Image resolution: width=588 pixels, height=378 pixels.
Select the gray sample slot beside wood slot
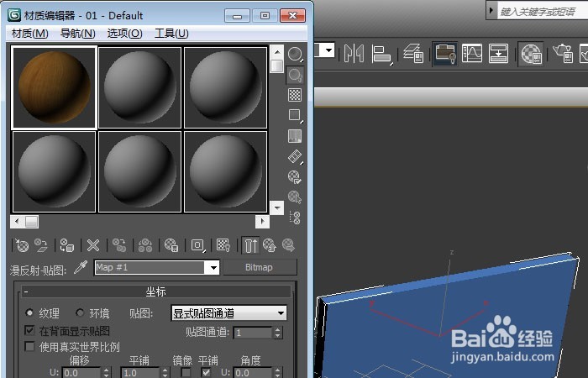pyautogui.click(x=140, y=87)
